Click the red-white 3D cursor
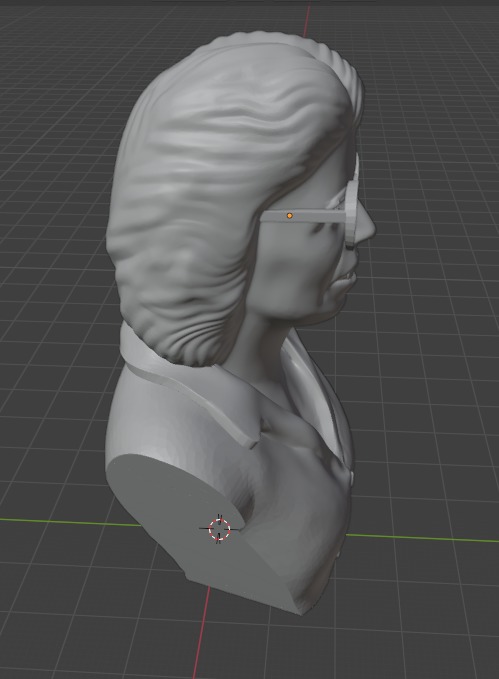The width and height of the screenshot is (499, 679). 220,528
